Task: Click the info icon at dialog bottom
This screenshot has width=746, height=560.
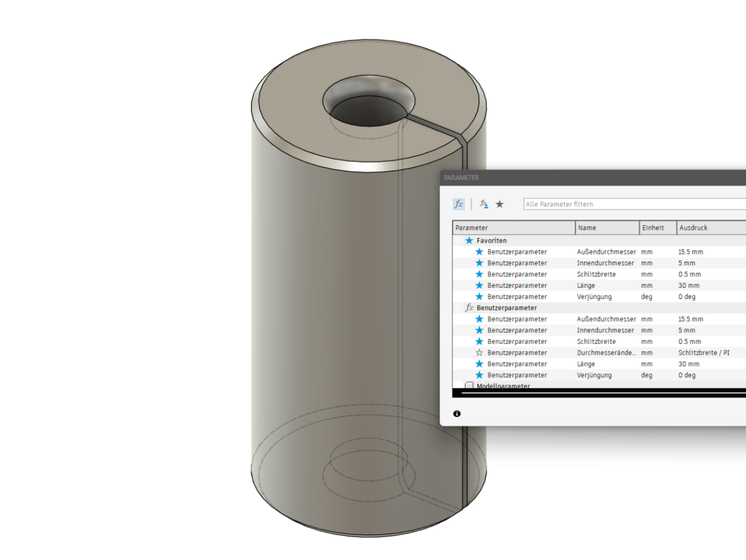Action: [x=457, y=414]
